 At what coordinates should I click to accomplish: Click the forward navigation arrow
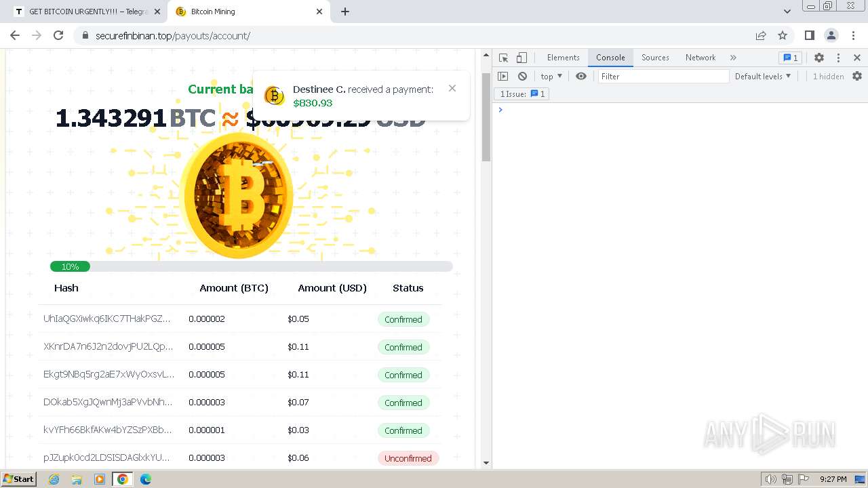[37, 35]
